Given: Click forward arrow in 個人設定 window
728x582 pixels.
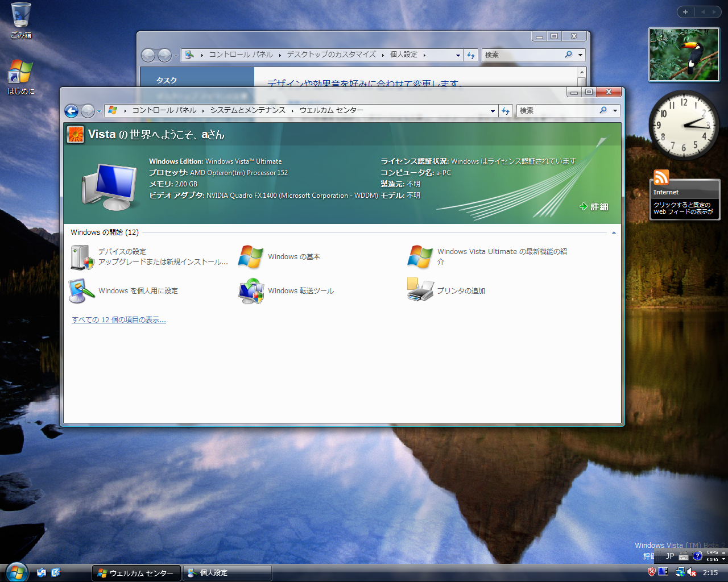Looking at the screenshot, I should (164, 55).
